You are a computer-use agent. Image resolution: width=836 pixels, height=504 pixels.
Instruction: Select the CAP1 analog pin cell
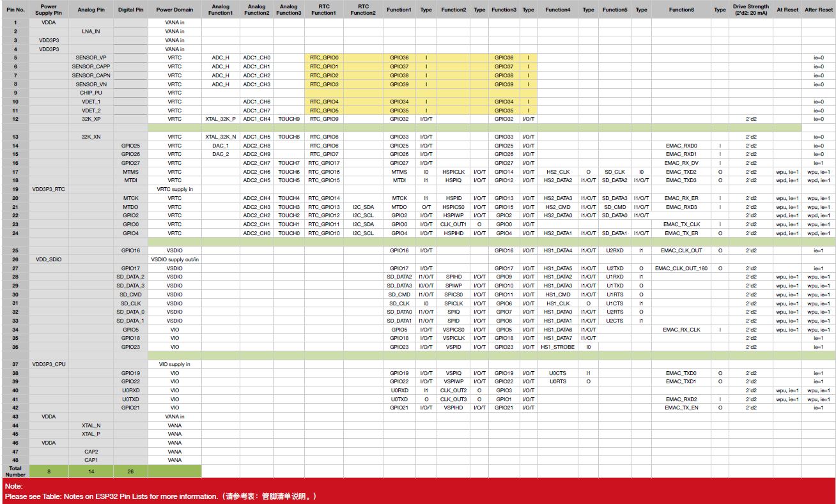91,460
